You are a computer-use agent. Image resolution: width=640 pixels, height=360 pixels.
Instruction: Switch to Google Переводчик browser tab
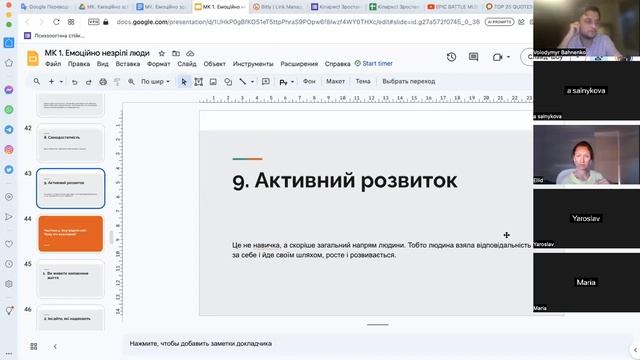[x=46, y=7]
